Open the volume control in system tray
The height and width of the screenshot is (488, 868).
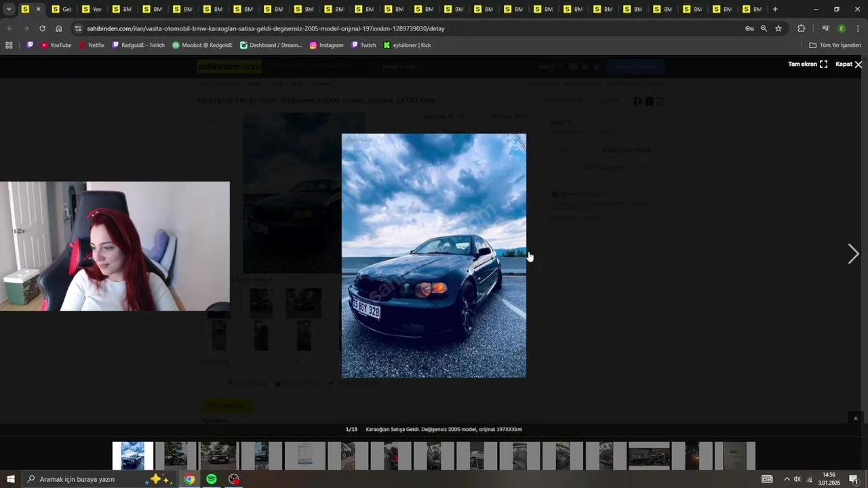797,479
